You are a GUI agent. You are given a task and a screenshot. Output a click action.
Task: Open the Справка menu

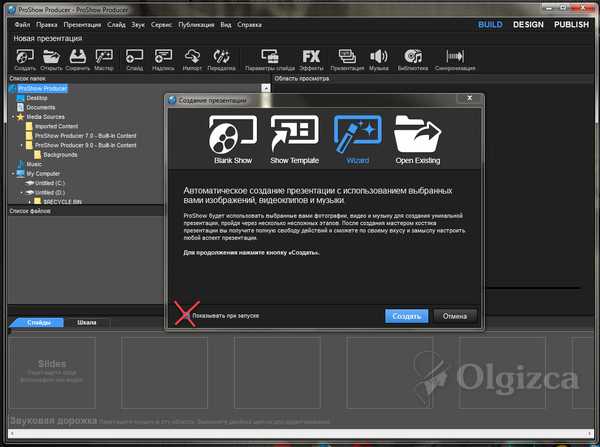pyautogui.click(x=249, y=25)
